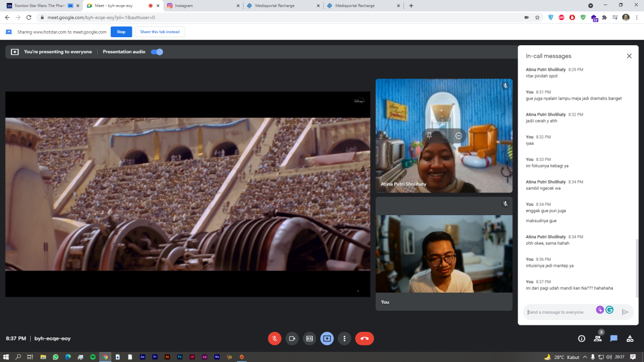Open the camera permission icon in address bar
644x362 pixels.
[526, 17]
